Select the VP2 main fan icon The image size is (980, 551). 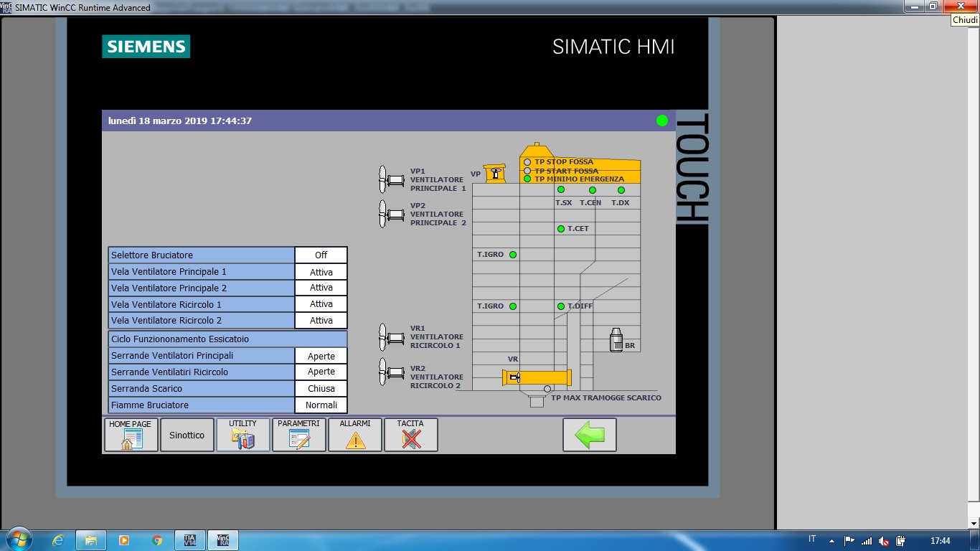coord(391,214)
